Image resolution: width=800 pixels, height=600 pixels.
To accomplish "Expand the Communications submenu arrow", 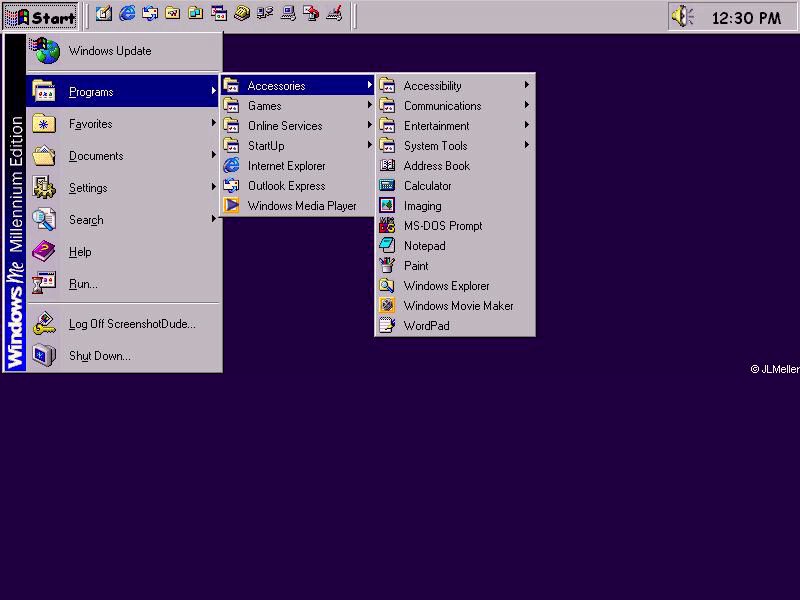I will pyautogui.click(x=527, y=105).
